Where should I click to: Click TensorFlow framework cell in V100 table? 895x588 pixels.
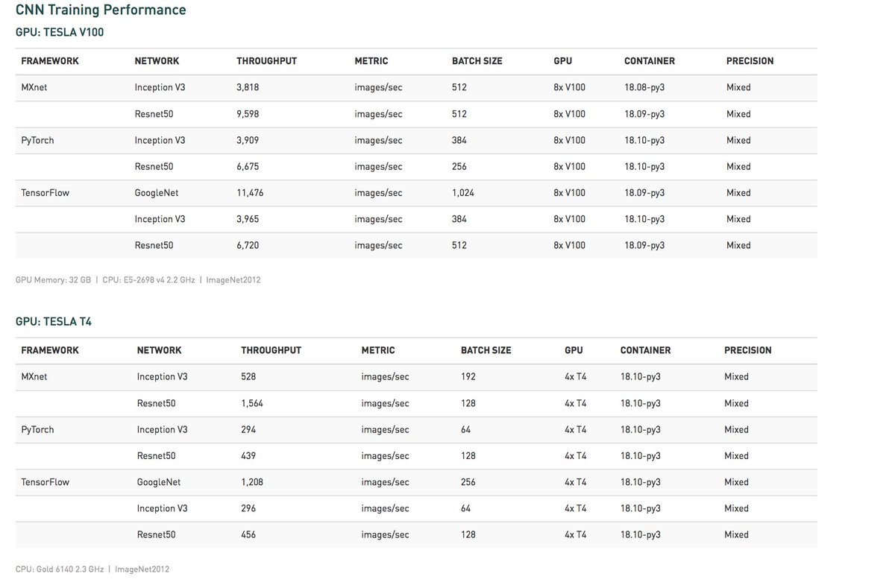coord(45,192)
